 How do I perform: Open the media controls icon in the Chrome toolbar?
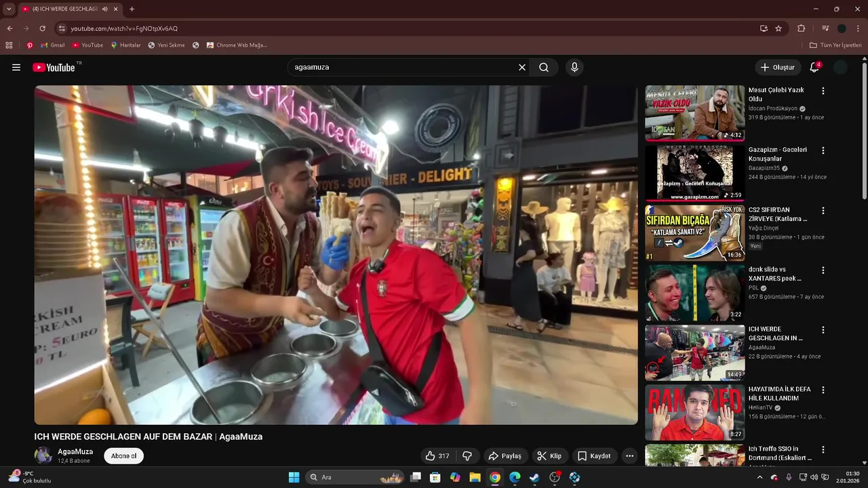825,28
